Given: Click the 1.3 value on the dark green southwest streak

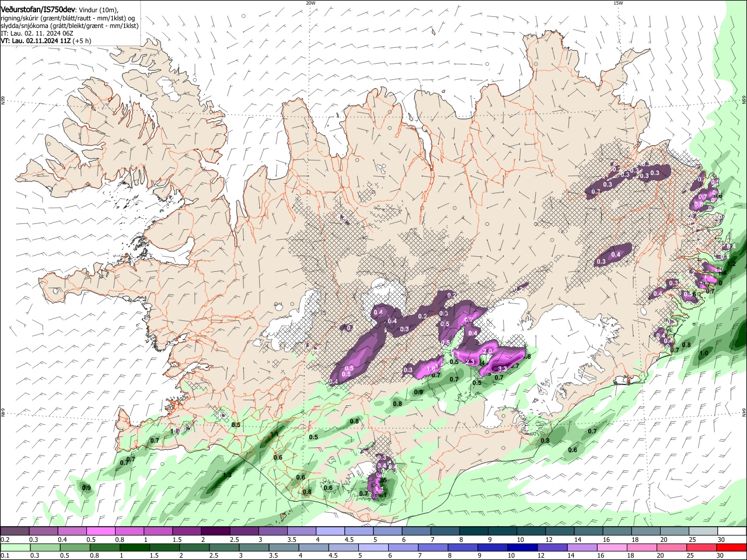Looking at the screenshot, I should [x=227, y=475].
